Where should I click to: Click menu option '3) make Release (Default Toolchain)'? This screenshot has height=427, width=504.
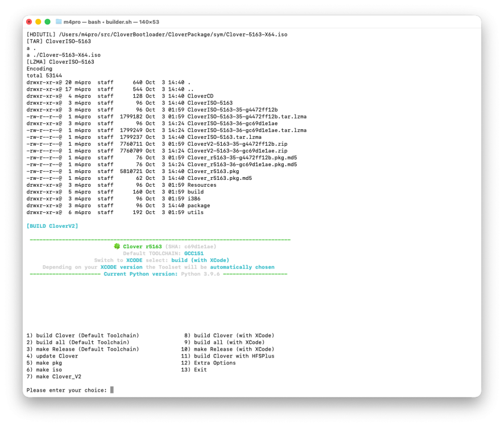pos(82,349)
